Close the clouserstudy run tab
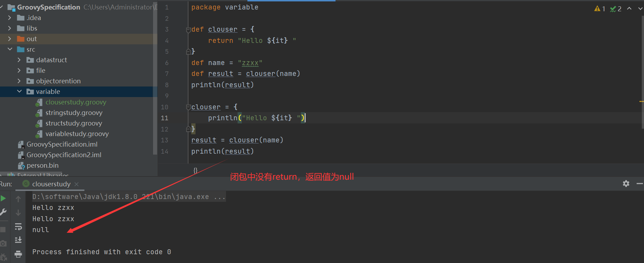The image size is (644, 263). tap(77, 184)
